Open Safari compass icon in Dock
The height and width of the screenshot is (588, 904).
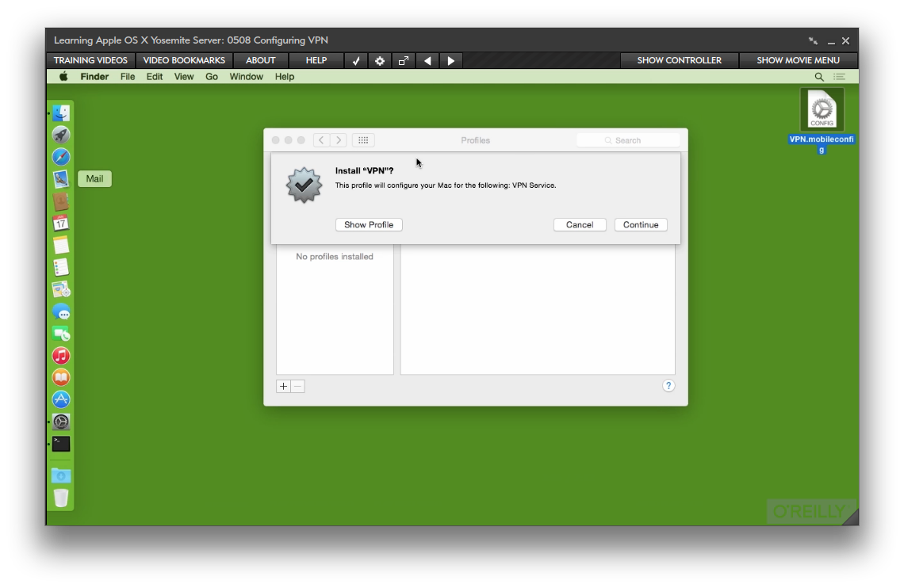point(61,157)
